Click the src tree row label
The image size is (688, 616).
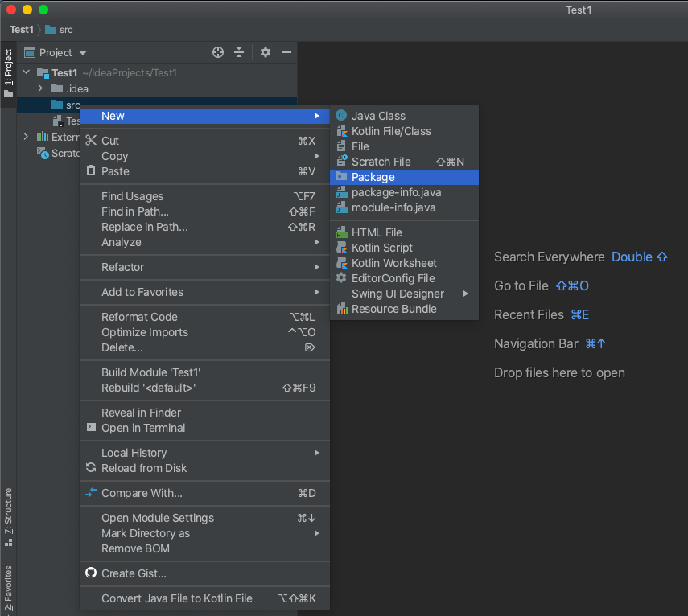(x=73, y=105)
